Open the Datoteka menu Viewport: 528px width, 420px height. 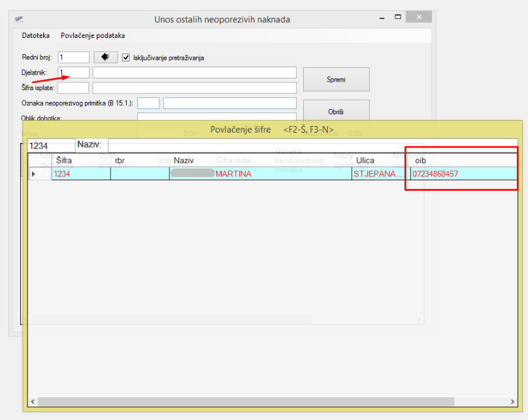coord(36,35)
